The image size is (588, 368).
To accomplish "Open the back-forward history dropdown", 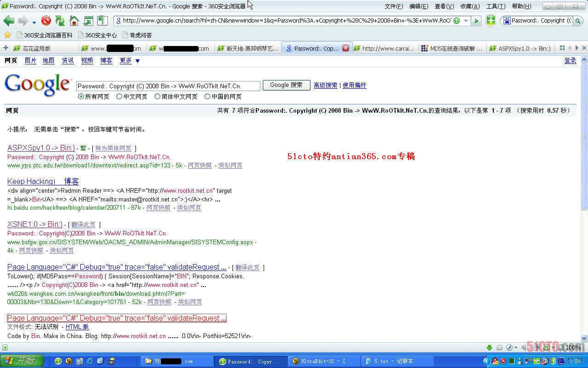I will pos(34,22).
